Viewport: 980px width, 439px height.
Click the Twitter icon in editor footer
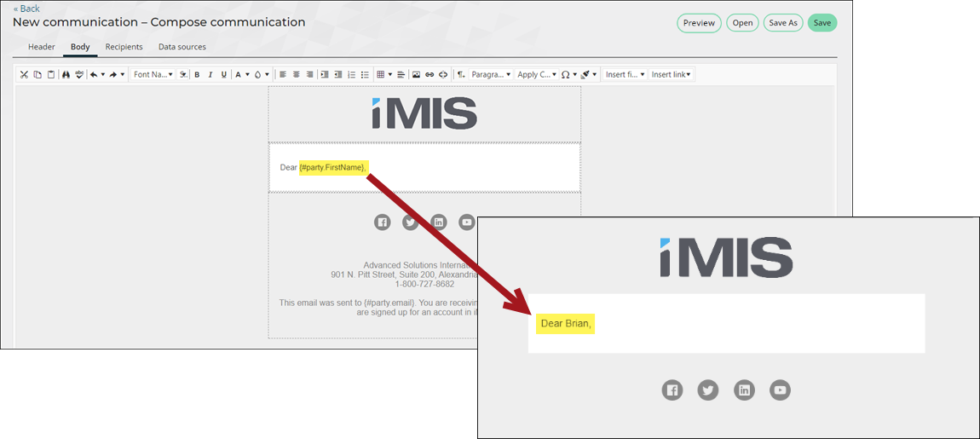[410, 222]
